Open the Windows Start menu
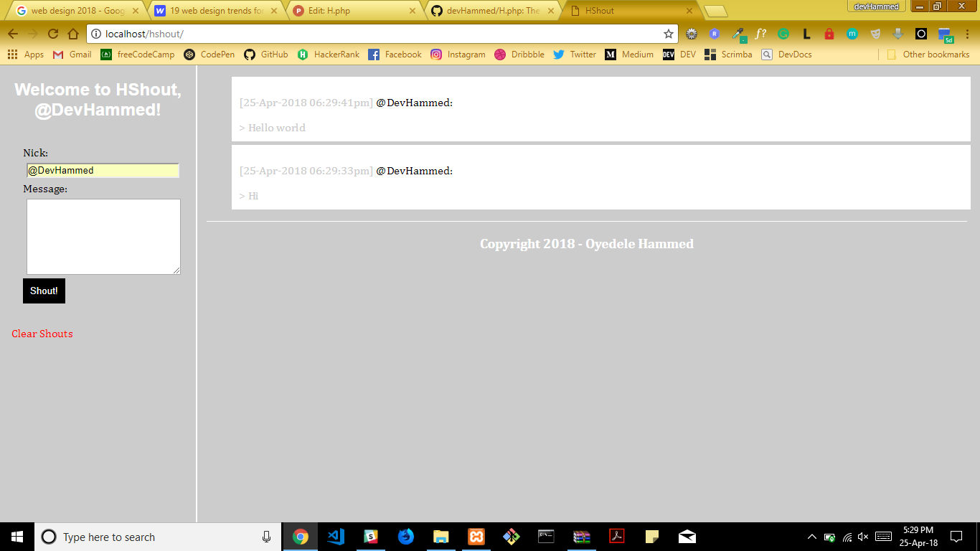Viewport: 980px width, 551px height. (17, 537)
